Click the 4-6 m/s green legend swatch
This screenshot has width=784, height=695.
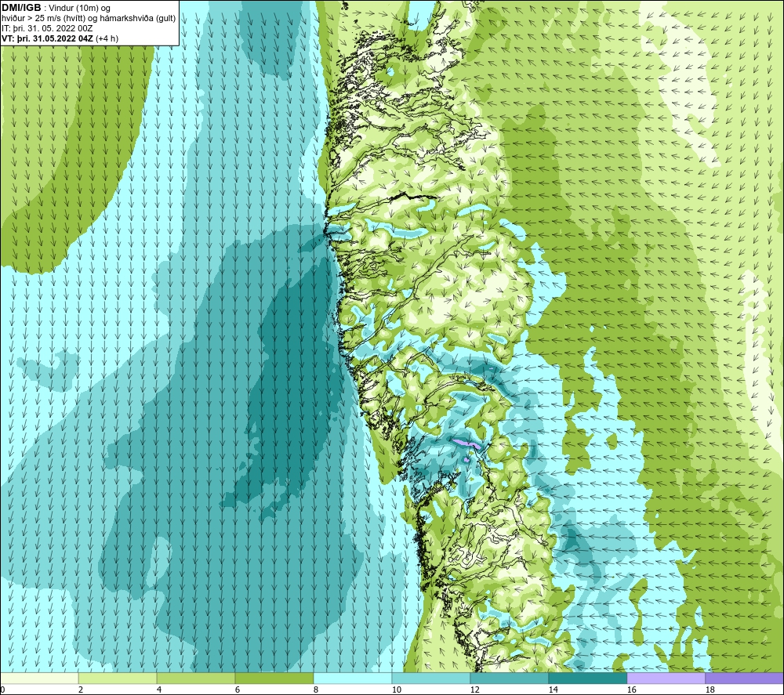click(196, 678)
